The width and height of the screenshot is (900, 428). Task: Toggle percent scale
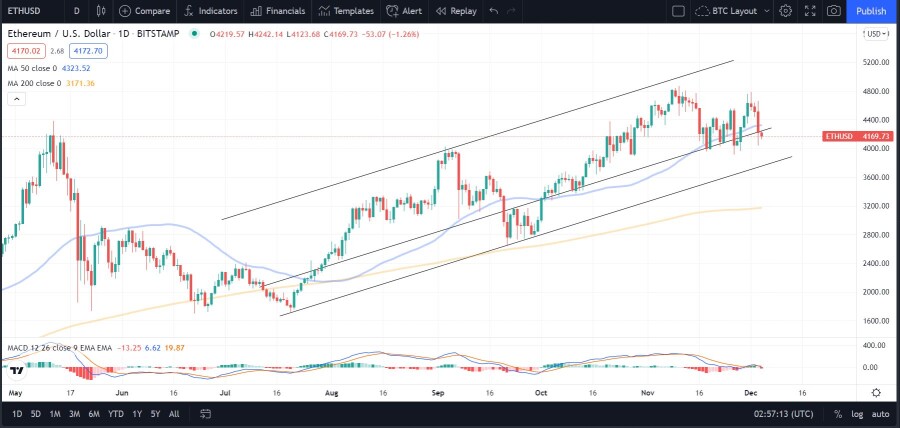[838, 414]
